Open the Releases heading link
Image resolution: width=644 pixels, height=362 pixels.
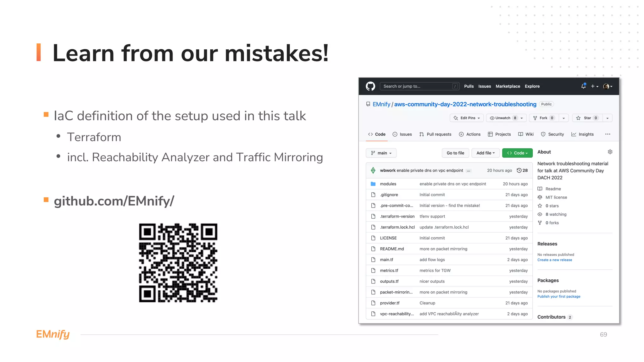[x=547, y=244]
